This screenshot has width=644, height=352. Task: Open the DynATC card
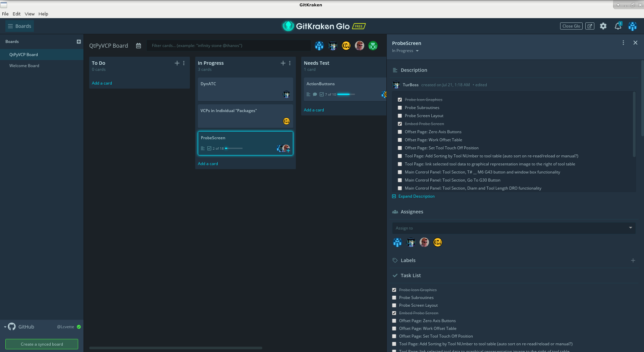click(246, 89)
